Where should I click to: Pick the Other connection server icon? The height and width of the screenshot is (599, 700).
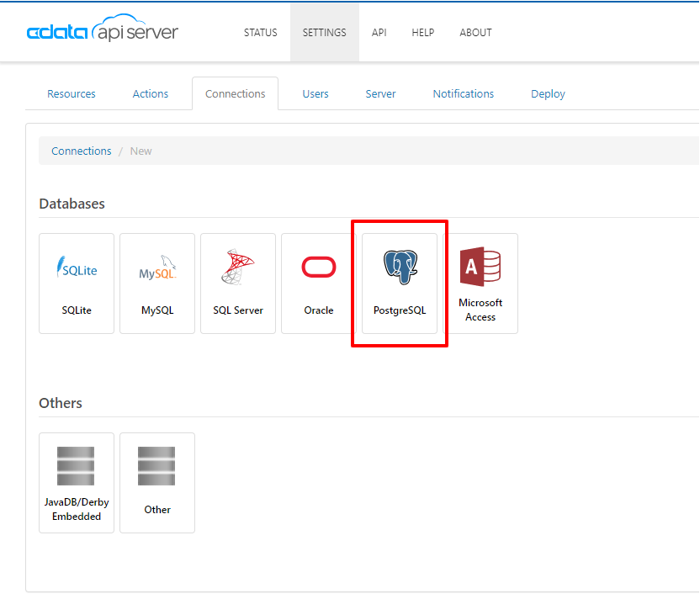(156, 465)
